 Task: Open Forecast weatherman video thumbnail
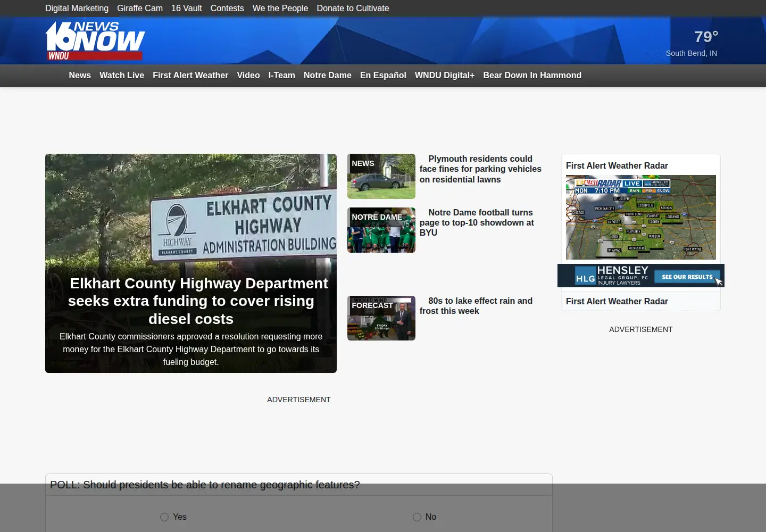click(x=381, y=318)
